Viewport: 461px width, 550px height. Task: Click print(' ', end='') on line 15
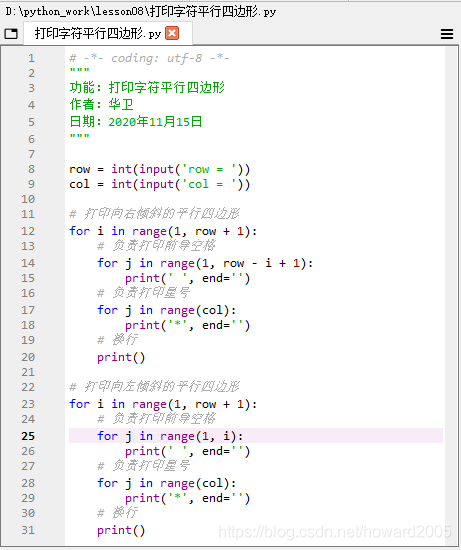point(188,278)
